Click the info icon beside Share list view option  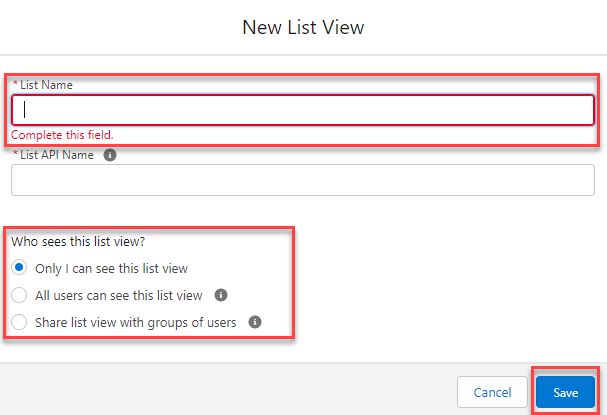(255, 322)
